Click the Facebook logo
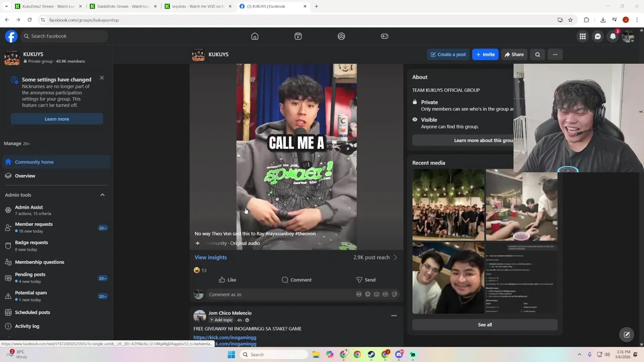Viewport: 644px width, 362px height. (x=11, y=36)
